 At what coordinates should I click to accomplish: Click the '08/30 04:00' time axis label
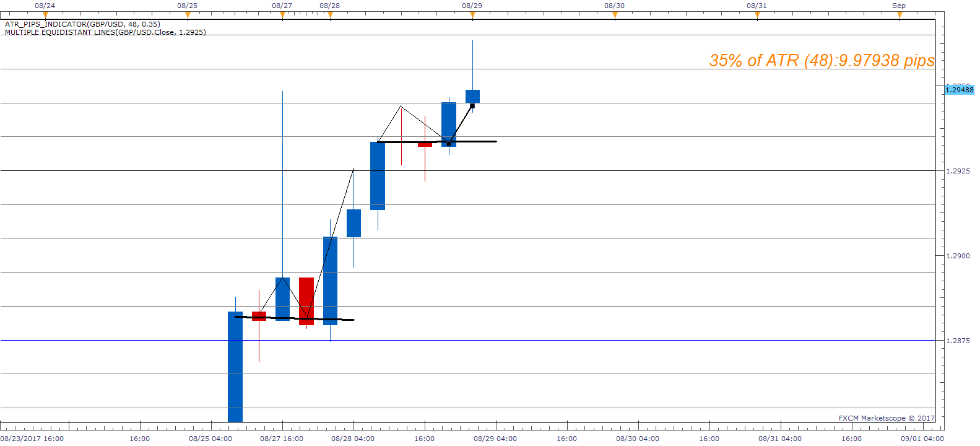pyautogui.click(x=638, y=439)
